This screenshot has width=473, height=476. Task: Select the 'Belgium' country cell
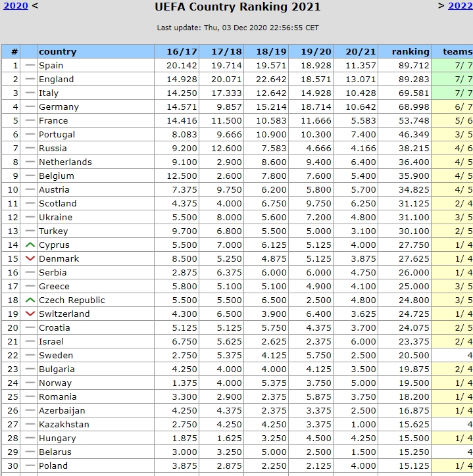point(95,176)
